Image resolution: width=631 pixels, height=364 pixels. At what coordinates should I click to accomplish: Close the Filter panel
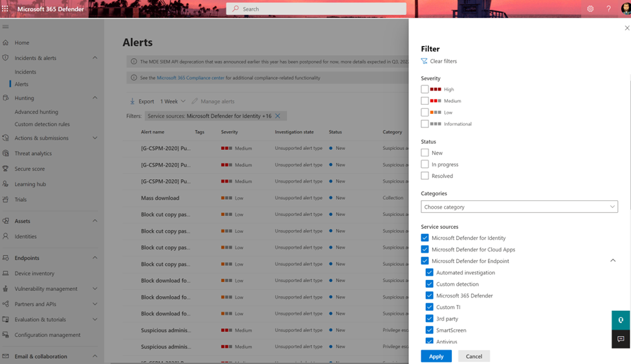[x=626, y=28]
